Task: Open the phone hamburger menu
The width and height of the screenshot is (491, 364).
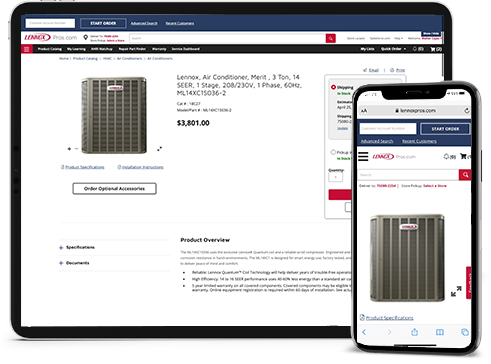Action: (363, 156)
